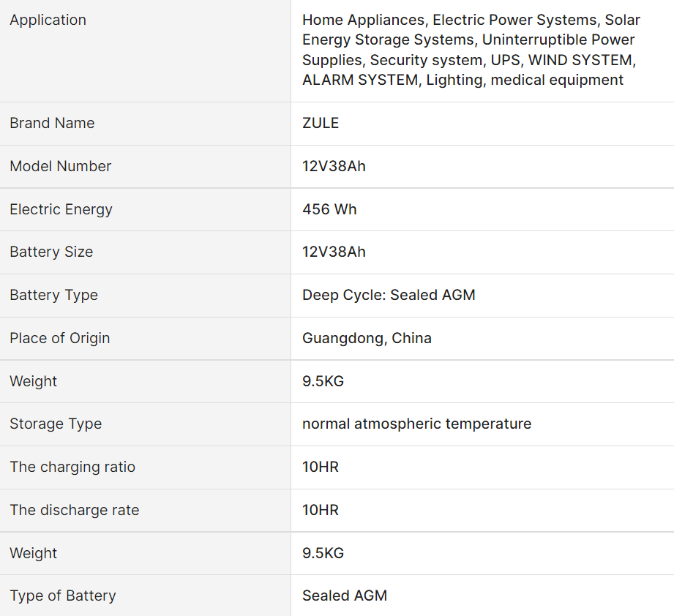Screen dimensions: 674x616
Task: Select the ZULE brand value
Action: [321, 123]
